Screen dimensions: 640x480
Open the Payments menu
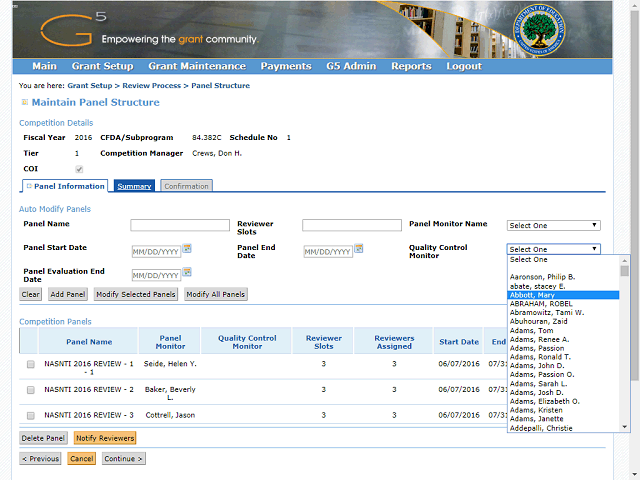tap(286, 66)
